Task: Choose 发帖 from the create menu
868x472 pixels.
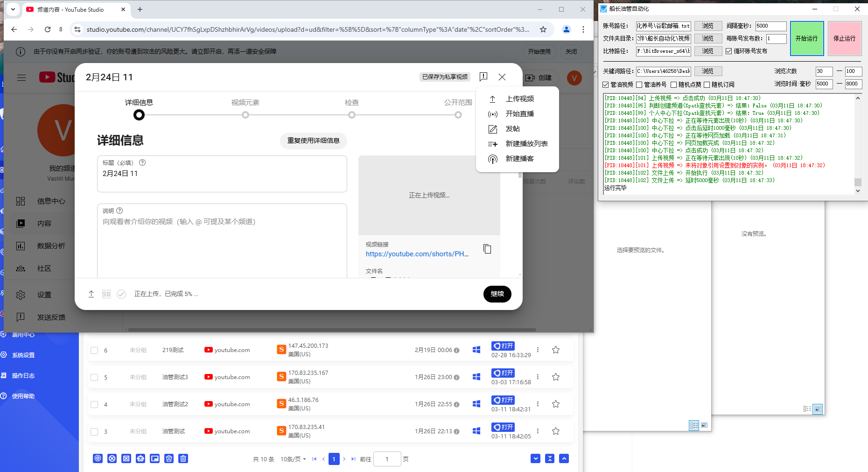Action: tap(518, 129)
